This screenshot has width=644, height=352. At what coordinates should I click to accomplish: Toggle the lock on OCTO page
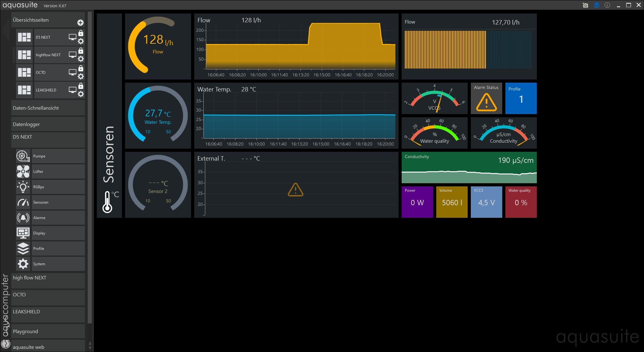(81, 68)
